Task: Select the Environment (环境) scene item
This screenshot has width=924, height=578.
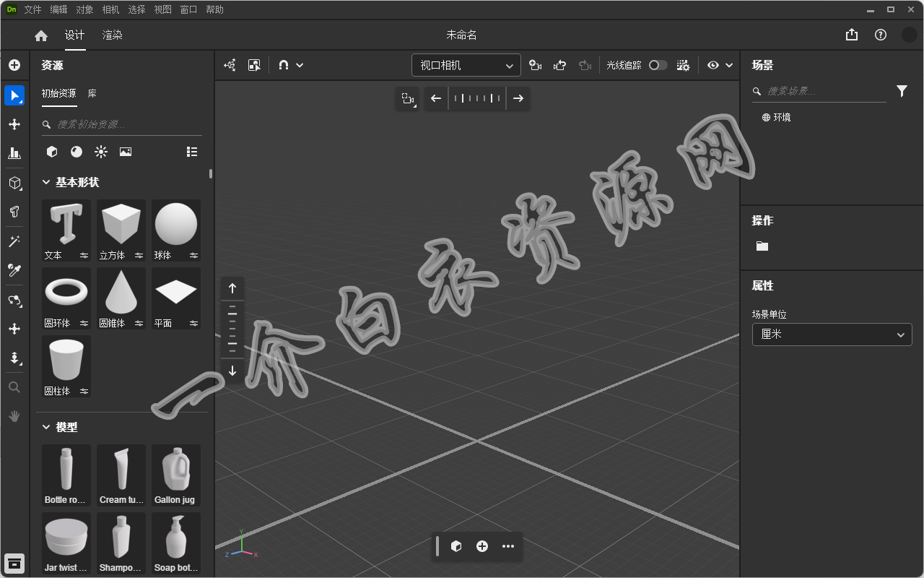Action: point(782,117)
